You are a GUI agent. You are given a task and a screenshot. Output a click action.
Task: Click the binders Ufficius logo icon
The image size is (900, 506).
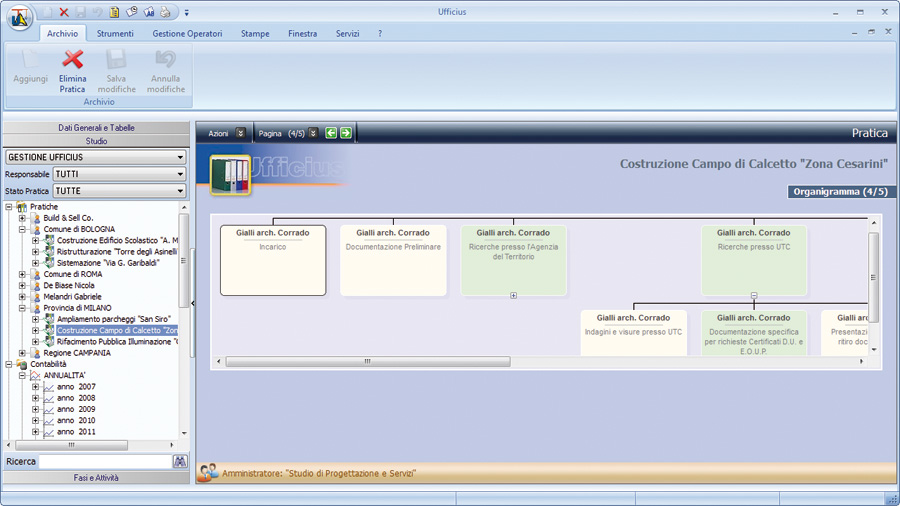(x=230, y=175)
